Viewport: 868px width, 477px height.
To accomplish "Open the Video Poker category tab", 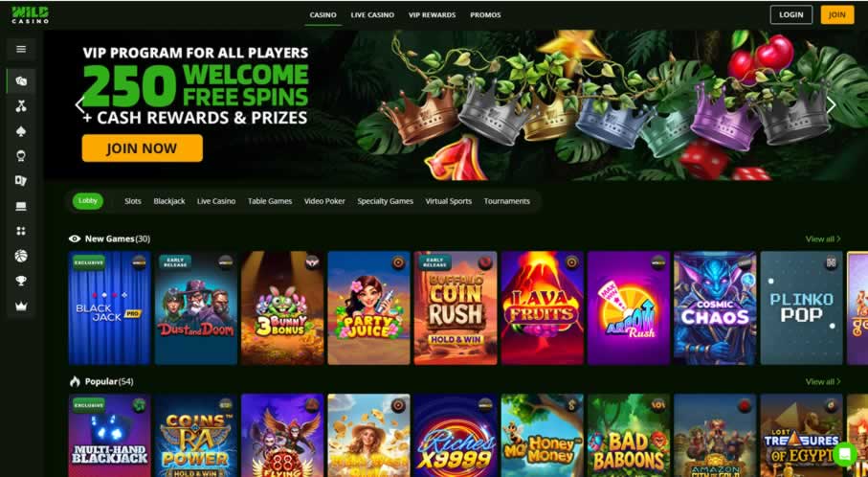I will pos(324,201).
